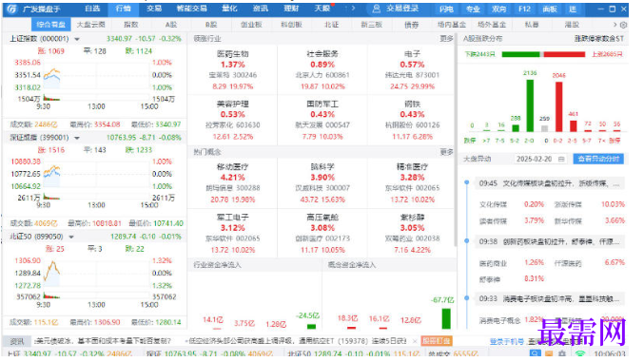Open the 脑科学 3.90% concept card

tap(322, 183)
